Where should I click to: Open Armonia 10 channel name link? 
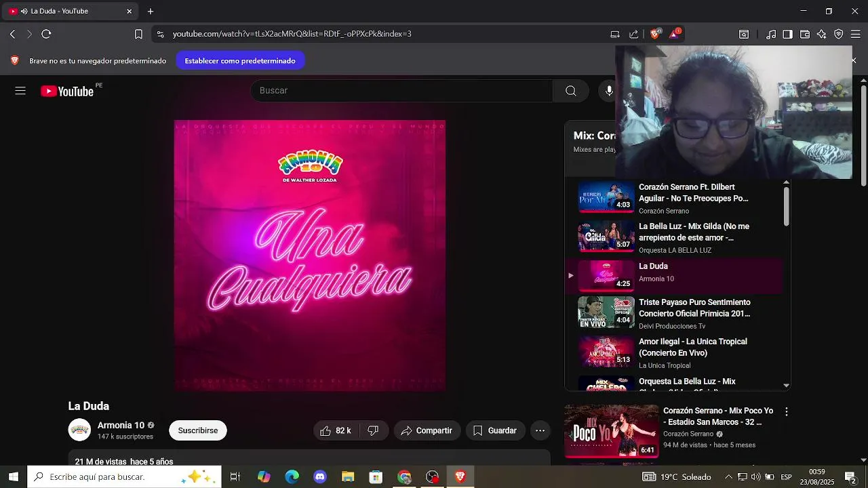click(121, 425)
